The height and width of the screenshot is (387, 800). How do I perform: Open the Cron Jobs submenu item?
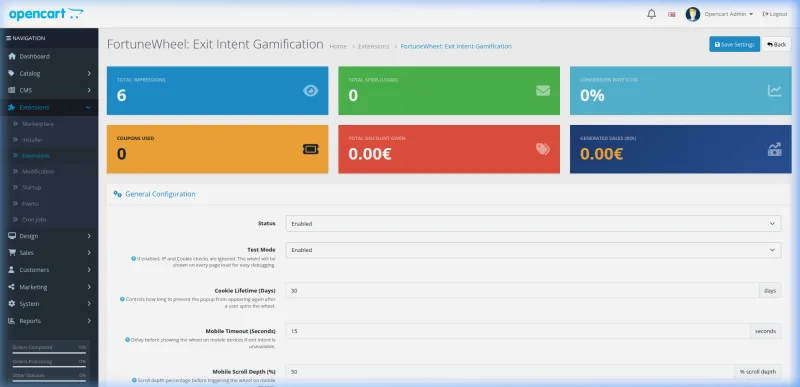tap(49, 219)
